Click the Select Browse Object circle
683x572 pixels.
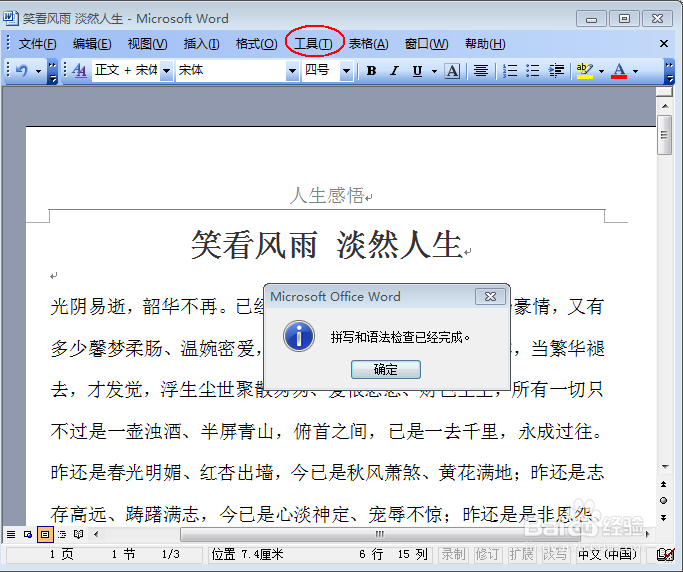coord(663,501)
